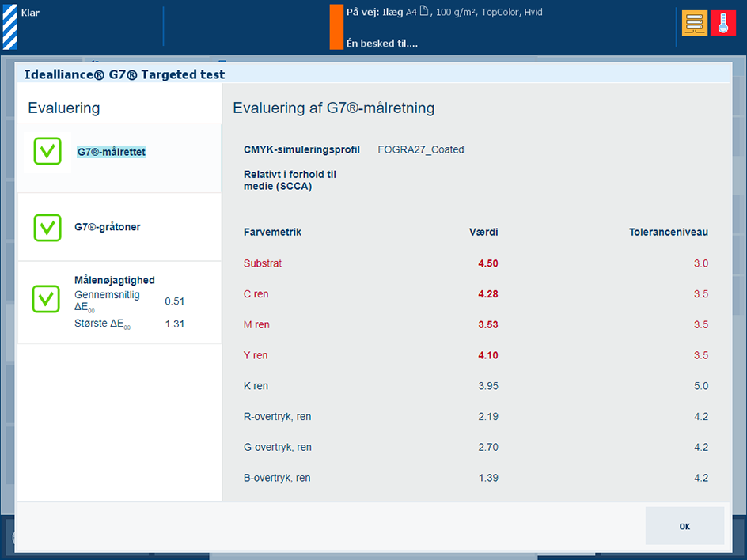Open the Målenøjagtighed section
The width and height of the screenshot is (747, 560).
(x=119, y=302)
